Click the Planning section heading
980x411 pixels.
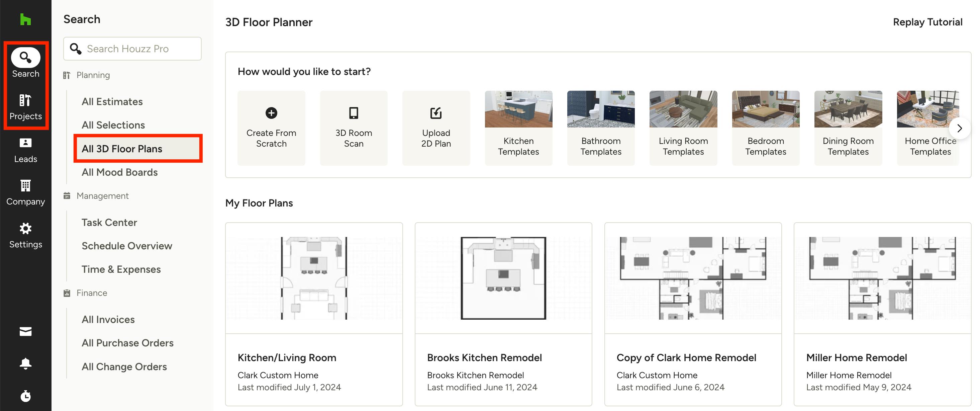coord(93,75)
